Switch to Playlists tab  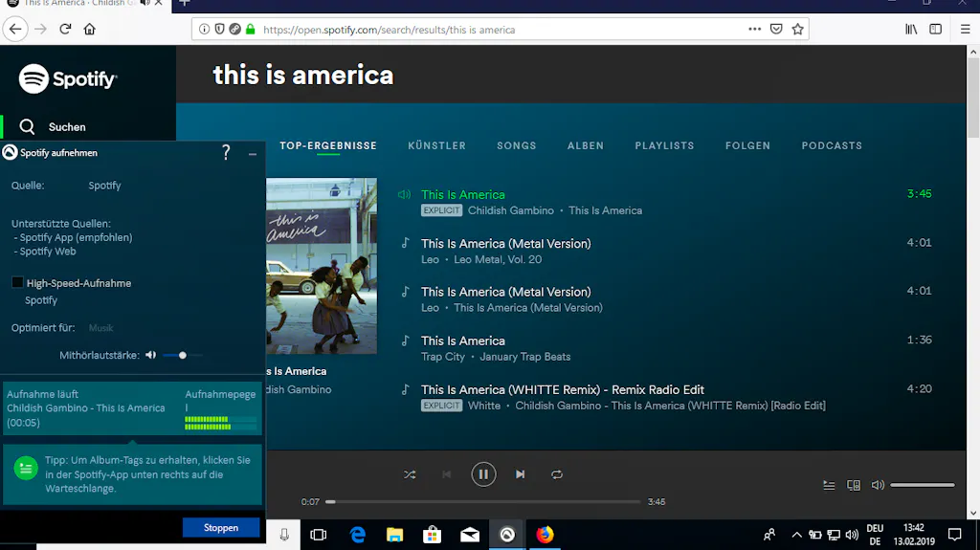tap(664, 145)
